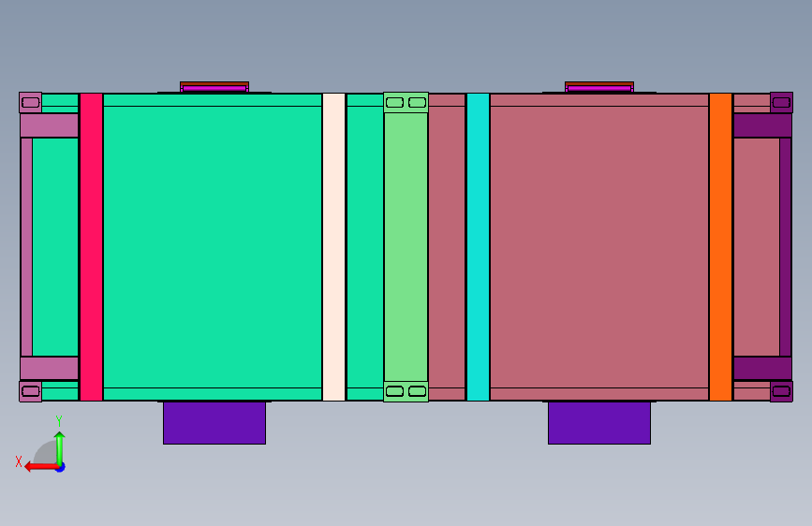Click the blue Z axis dot of the triad
The height and width of the screenshot is (526, 812).
[61, 468]
